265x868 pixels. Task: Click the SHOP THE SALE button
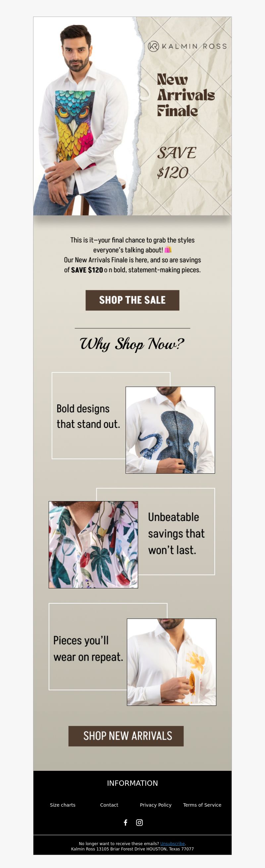click(x=132, y=300)
